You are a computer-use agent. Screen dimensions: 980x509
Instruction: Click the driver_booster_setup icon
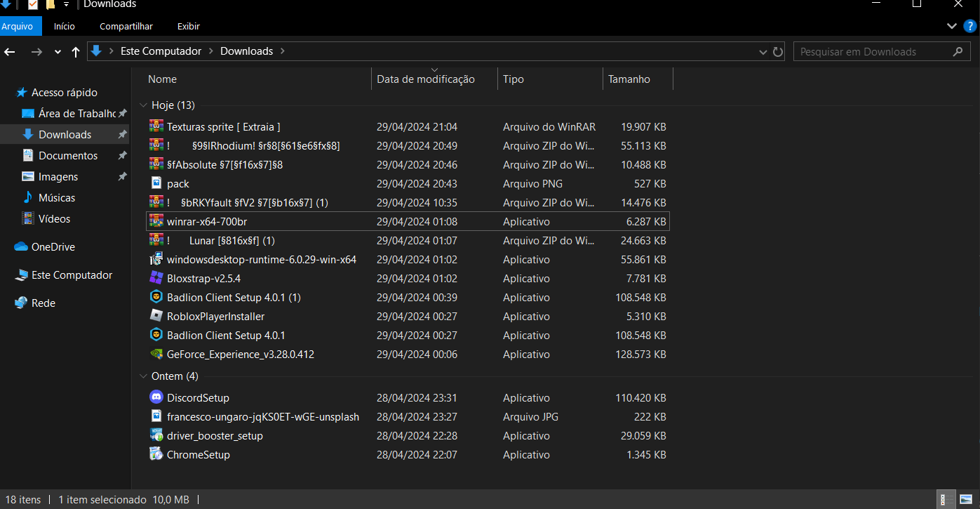point(156,436)
